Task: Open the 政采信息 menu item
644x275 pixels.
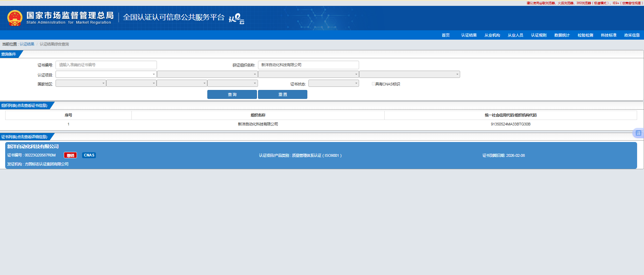Action: [x=632, y=35]
